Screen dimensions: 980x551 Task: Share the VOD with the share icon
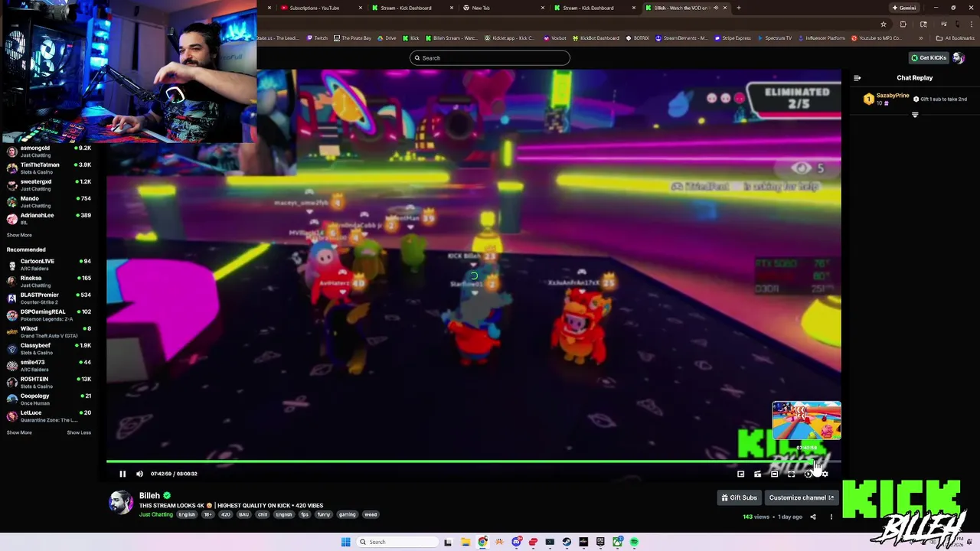(813, 517)
